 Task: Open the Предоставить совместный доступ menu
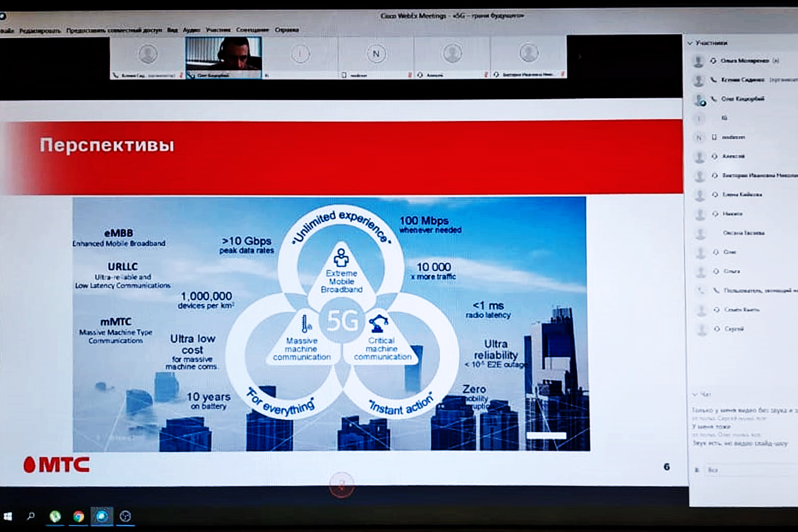[114, 31]
